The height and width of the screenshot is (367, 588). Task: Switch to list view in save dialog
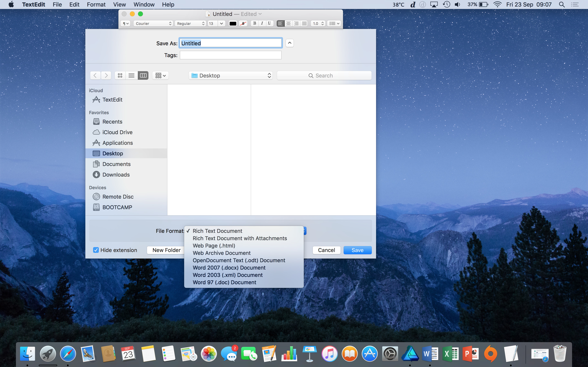[x=131, y=75]
